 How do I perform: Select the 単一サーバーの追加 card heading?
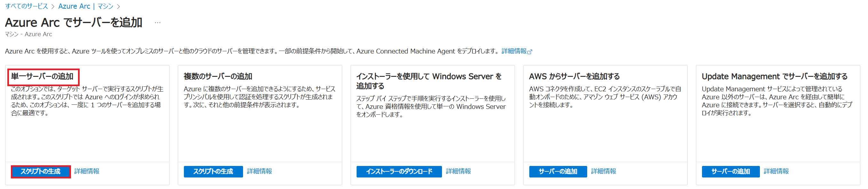(43, 77)
